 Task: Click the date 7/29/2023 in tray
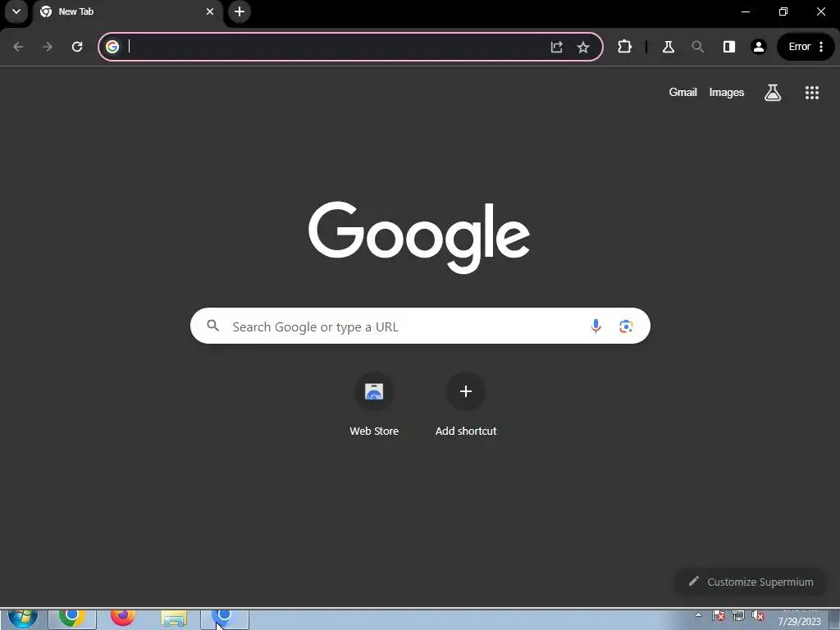pyautogui.click(x=799, y=621)
